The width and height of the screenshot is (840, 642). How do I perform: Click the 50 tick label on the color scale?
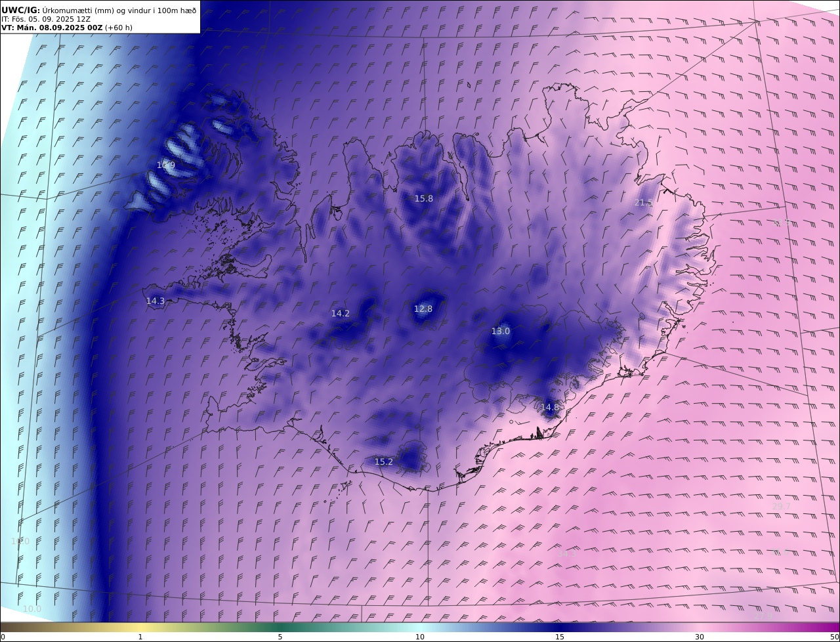coord(835,637)
